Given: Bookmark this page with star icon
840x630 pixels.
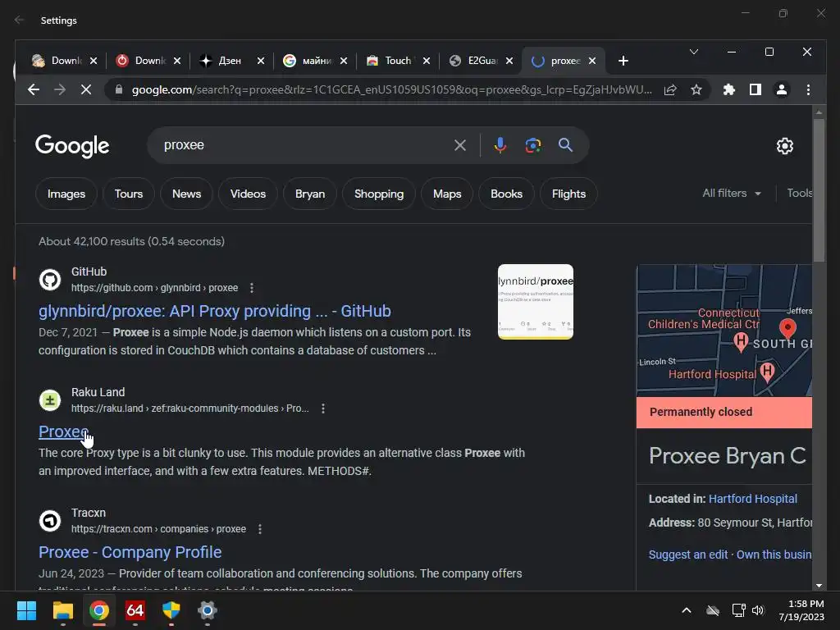Looking at the screenshot, I should coord(696,89).
